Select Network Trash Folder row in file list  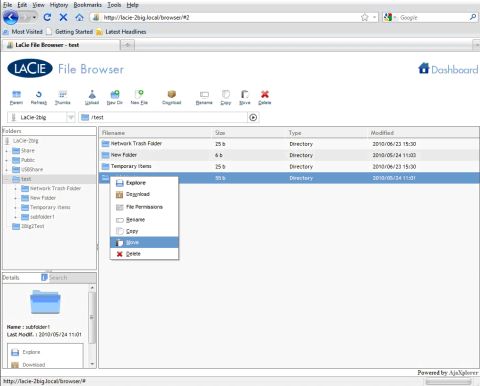[x=289, y=144]
